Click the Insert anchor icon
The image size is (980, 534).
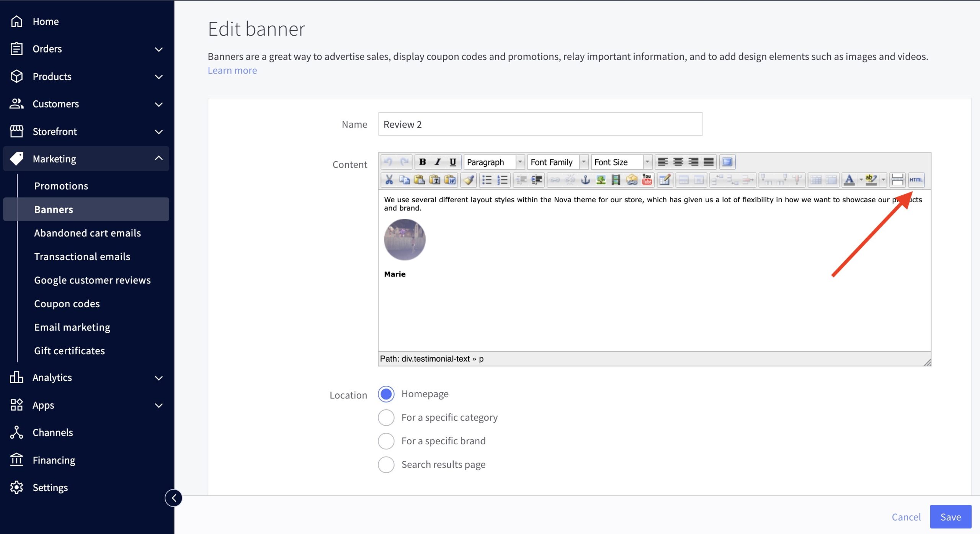coord(585,180)
